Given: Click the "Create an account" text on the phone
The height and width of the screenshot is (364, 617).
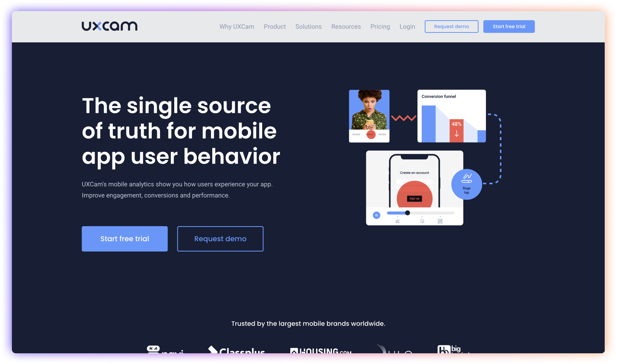Looking at the screenshot, I should [x=414, y=173].
